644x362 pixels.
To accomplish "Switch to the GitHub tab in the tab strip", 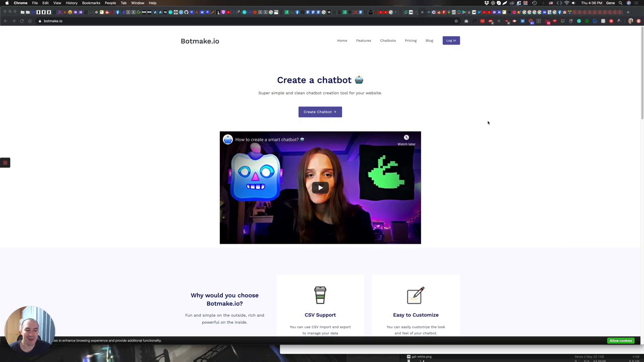I will pyautogui.click(x=186, y=12).
